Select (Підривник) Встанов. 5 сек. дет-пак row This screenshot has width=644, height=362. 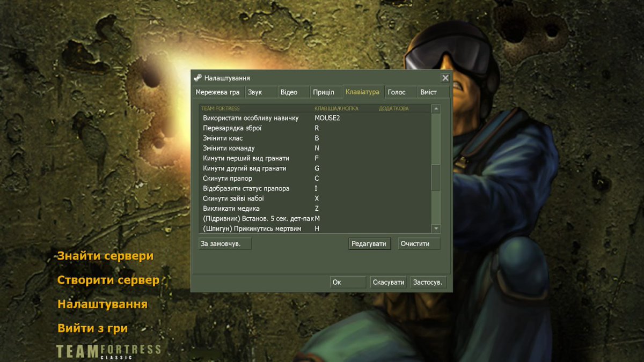(x=315, y=219)
